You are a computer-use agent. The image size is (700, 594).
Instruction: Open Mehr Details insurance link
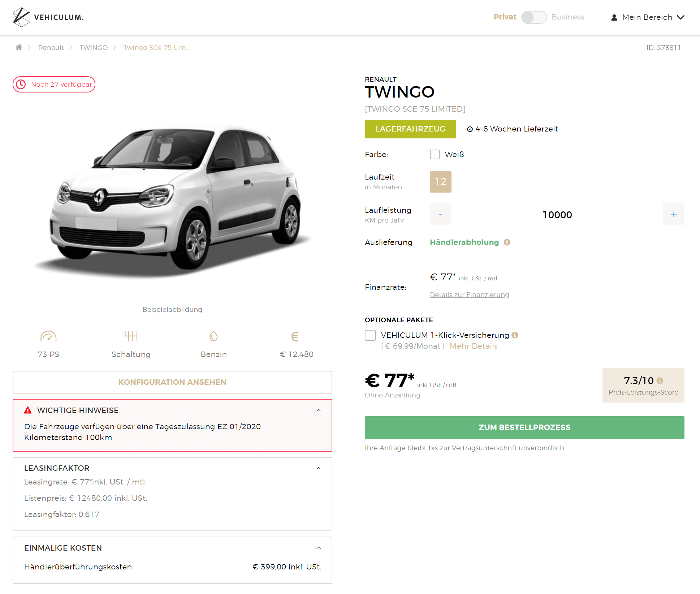[x=474, y=346]
